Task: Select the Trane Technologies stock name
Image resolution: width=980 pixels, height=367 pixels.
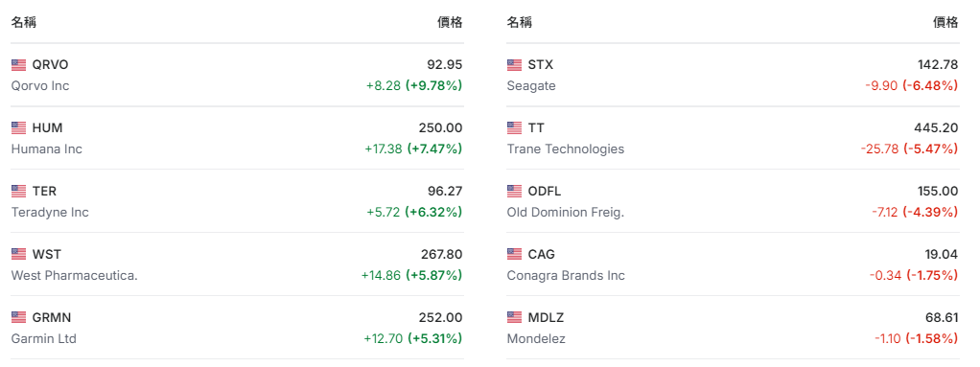Action: point(566,149)
